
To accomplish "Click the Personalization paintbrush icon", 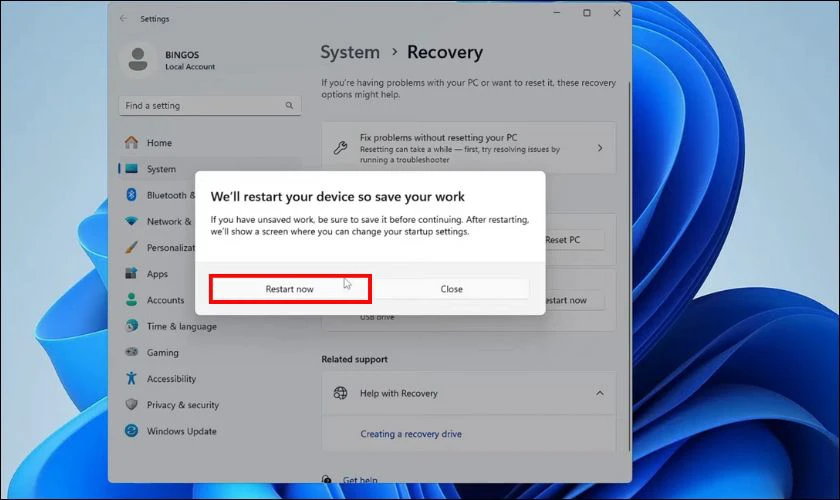I will [x=131, y=247].
